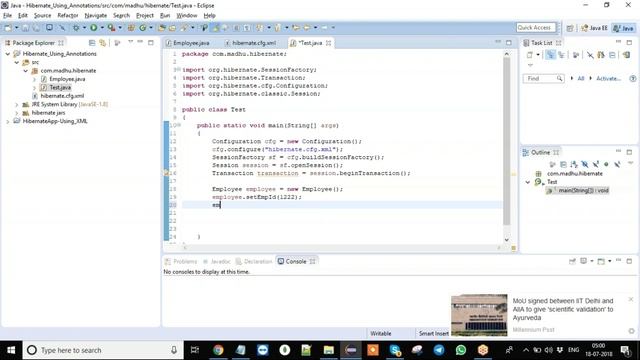Click the editor vertical scrollbar thumb
Image resolution: width=640 pixels, height=360 pixels.
click(x=507, y=141)
